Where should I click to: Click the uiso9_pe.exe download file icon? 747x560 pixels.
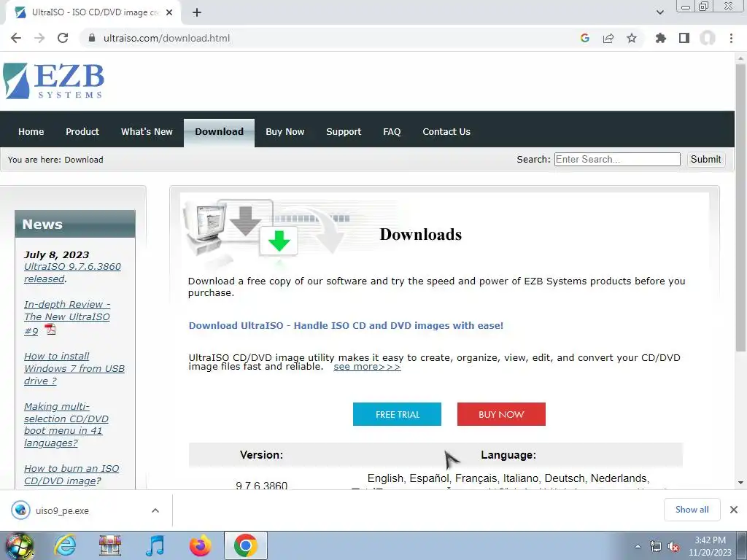click(20, 510)
